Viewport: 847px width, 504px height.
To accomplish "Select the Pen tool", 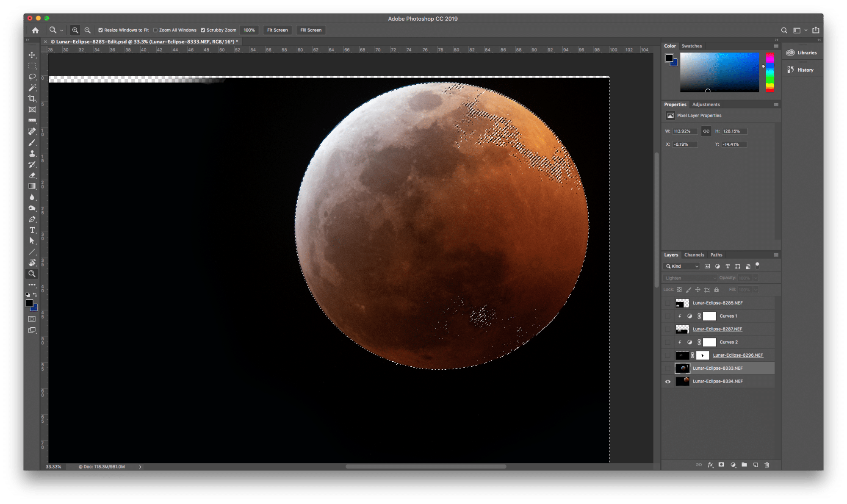I will [x=32, y=219].
